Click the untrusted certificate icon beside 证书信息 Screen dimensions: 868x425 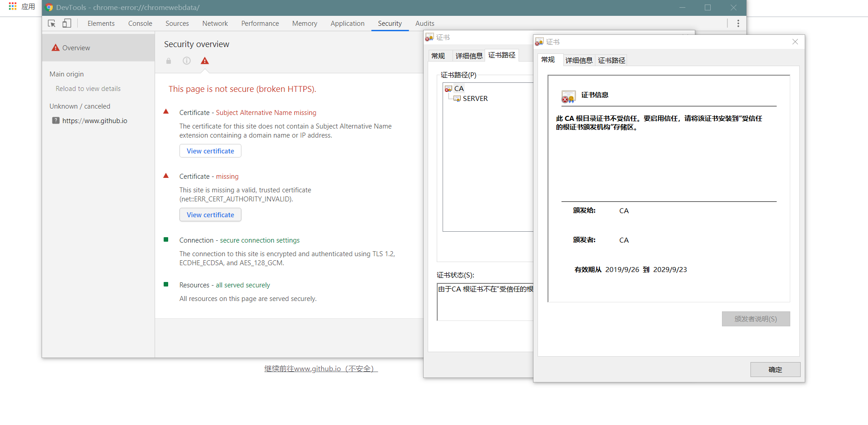568,96
